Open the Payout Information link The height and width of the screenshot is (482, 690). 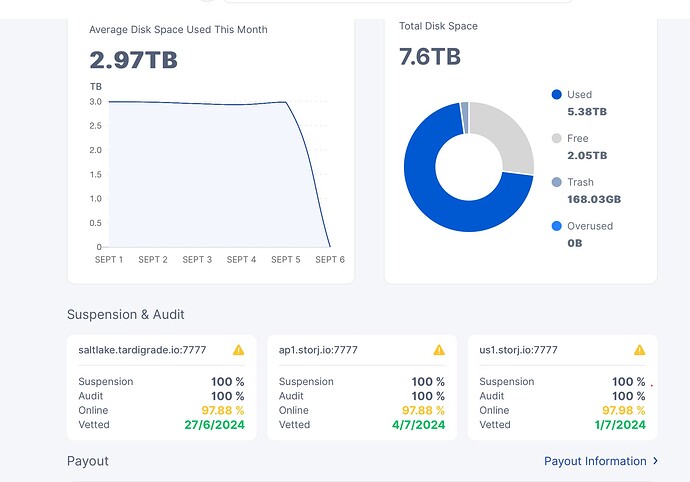tap(595, 461)
